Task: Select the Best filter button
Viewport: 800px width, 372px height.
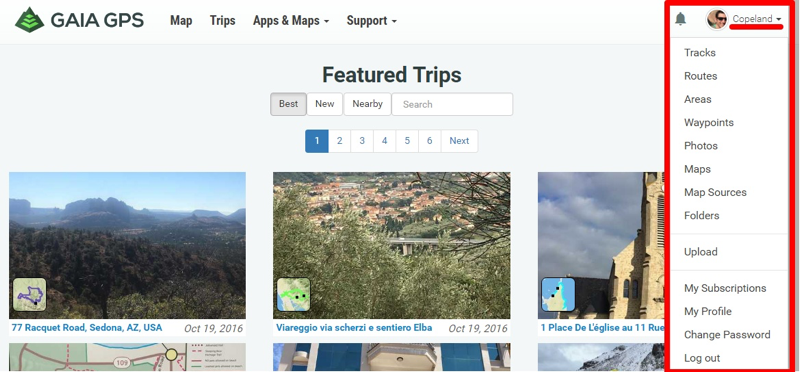Action: click(288, 104)
